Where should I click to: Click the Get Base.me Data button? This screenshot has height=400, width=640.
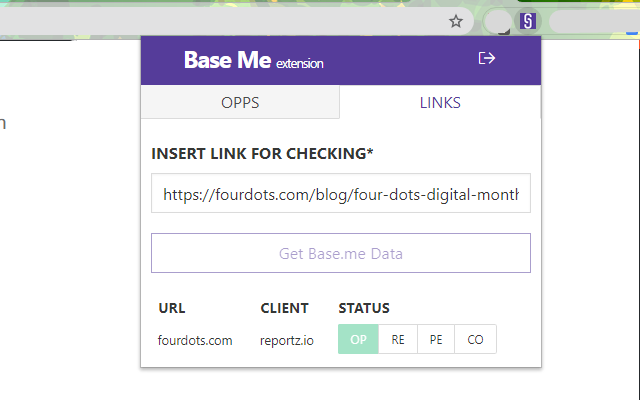[341, 253]
